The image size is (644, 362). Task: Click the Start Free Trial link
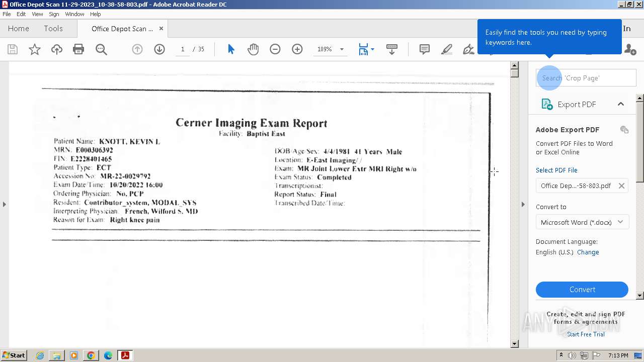click(586, 334)
